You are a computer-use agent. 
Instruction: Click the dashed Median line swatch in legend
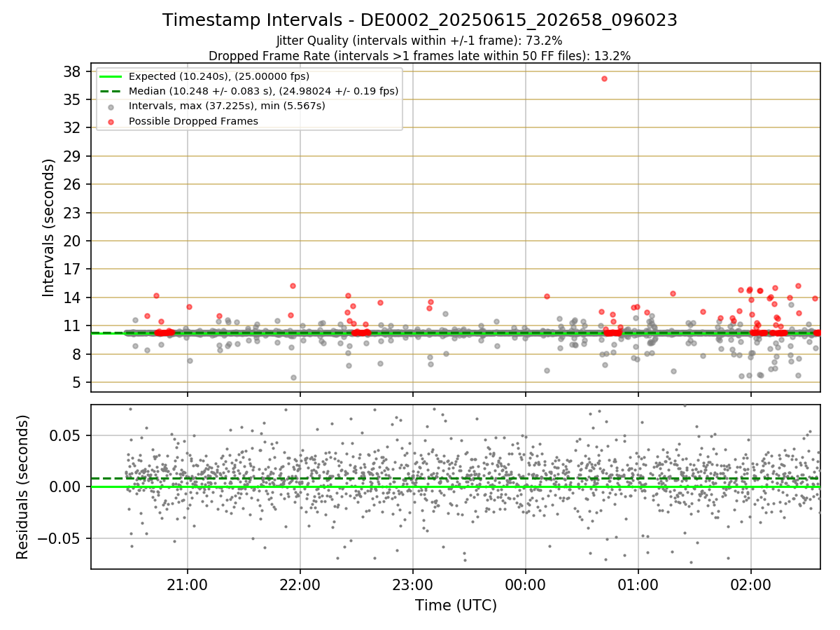(x=111, y=91)
